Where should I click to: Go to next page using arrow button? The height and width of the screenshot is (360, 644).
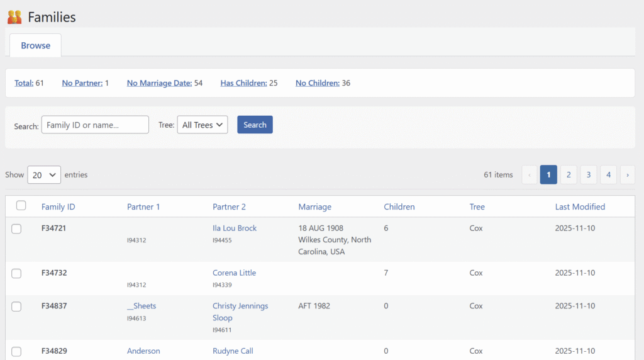point(627,175)
